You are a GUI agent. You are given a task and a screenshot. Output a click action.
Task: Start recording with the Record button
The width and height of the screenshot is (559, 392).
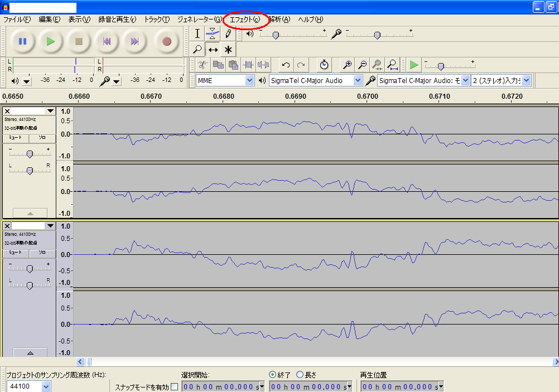(166, 41)
